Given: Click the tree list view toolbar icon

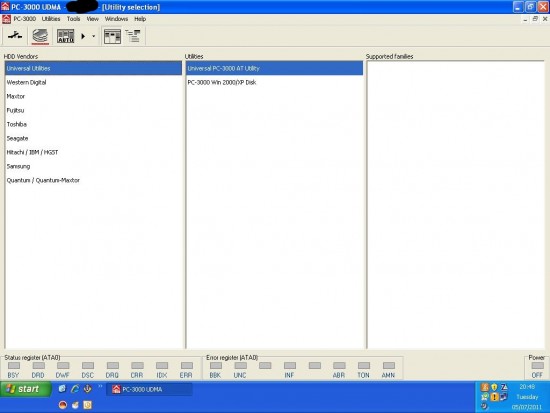Looking at the screenshot, I should pyautogui.click(x=133, y=36).
